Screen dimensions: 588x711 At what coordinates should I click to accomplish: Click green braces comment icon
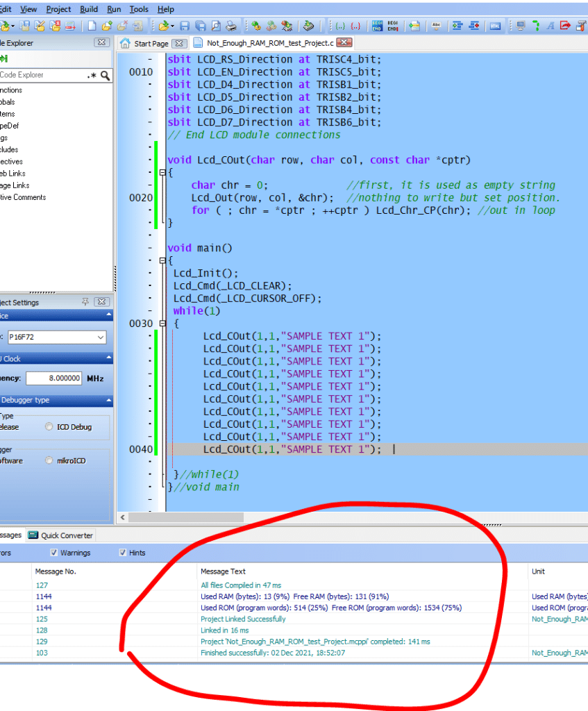point(340,26)
